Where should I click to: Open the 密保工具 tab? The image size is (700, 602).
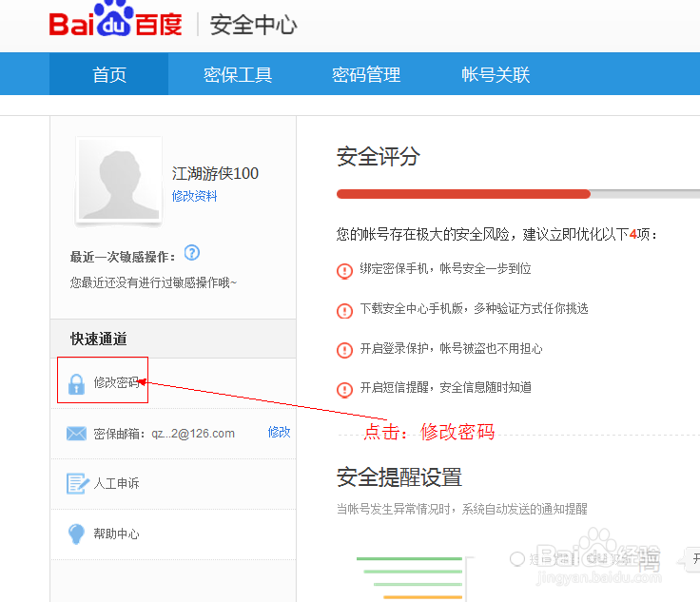click(238, 74)
